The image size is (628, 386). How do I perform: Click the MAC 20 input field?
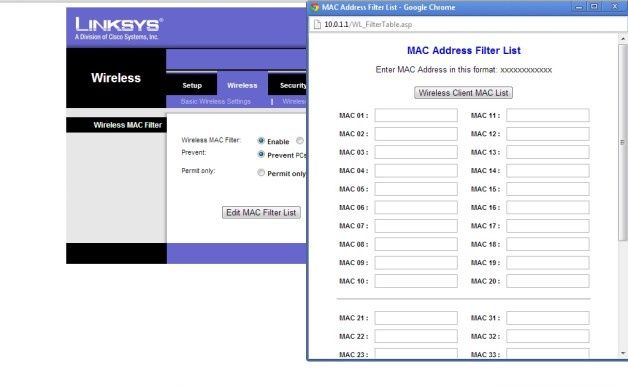coord(548,281)
